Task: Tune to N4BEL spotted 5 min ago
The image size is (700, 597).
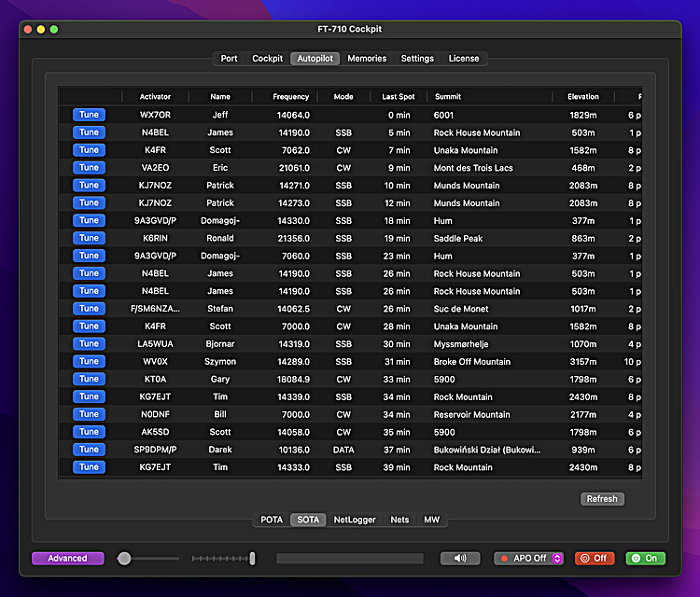Action: [x=89, y=132]
